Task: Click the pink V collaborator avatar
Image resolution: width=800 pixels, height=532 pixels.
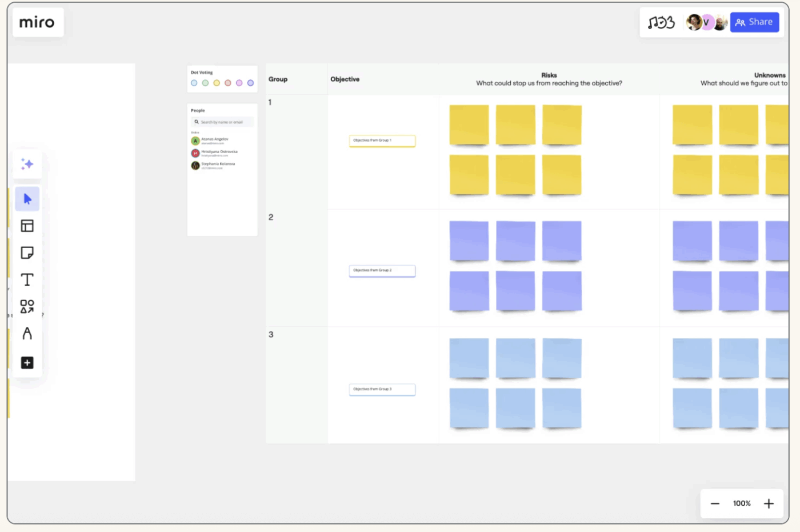Action: pyautogui.click(x=707, y=22)
